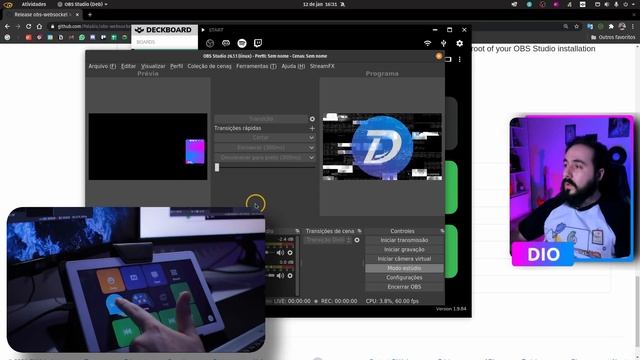Open Deckboard settings gear
This screenshot has height=360, width=640.
(460, 43)
